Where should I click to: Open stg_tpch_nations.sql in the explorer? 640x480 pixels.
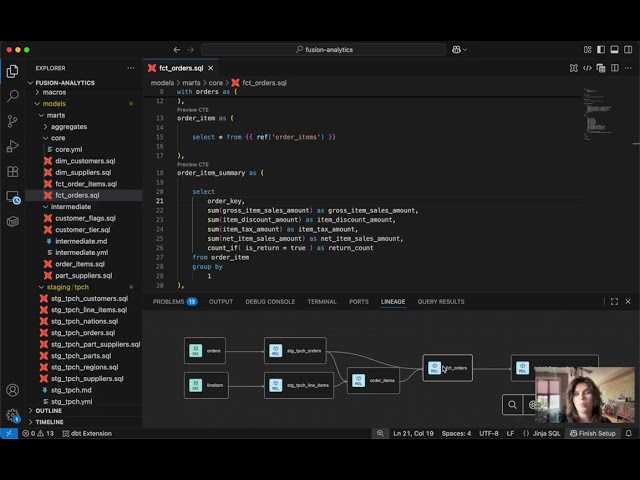click(84, 321)
